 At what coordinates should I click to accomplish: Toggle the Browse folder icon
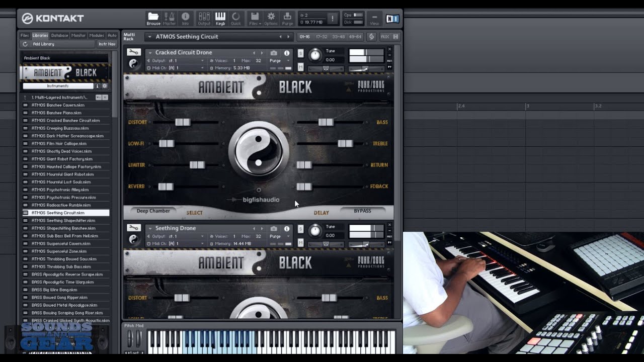153,19
